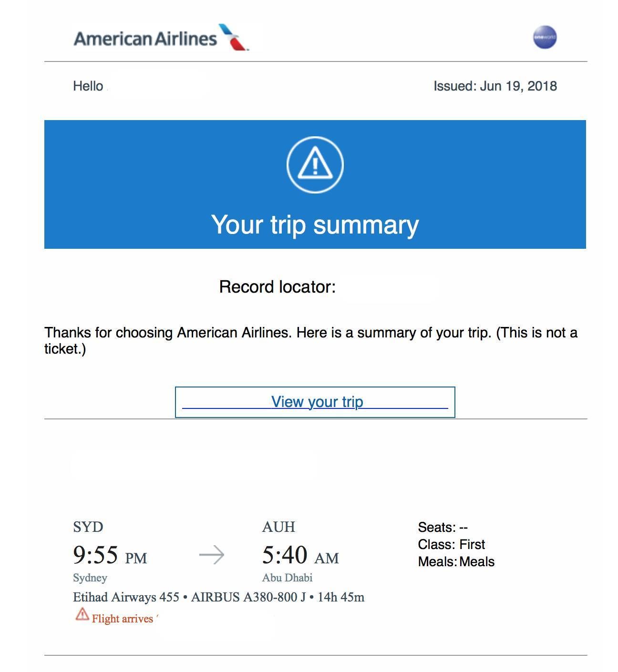
Task: Select the SYD departure airport code
Action: [88, 527]
